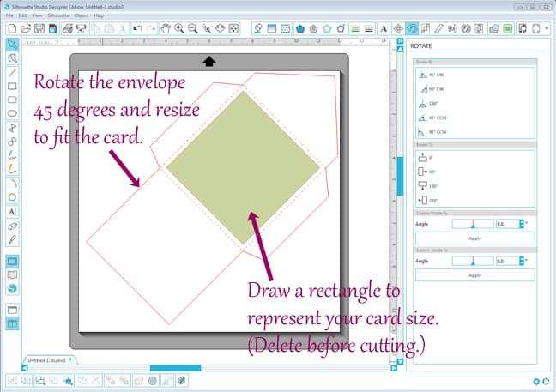
Task: Click the Undo arrow in top toolbar
Action: point(138,28)
